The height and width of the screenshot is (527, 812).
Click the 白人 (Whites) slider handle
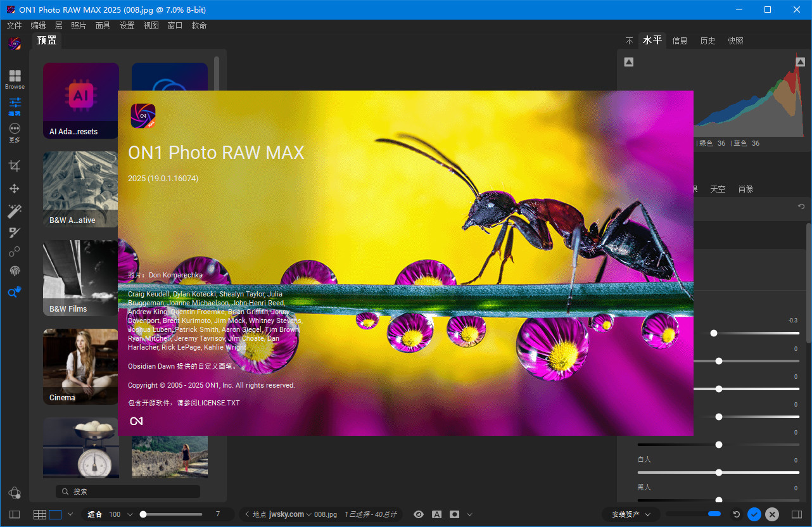pyautogui.click(x=718, y=472)
